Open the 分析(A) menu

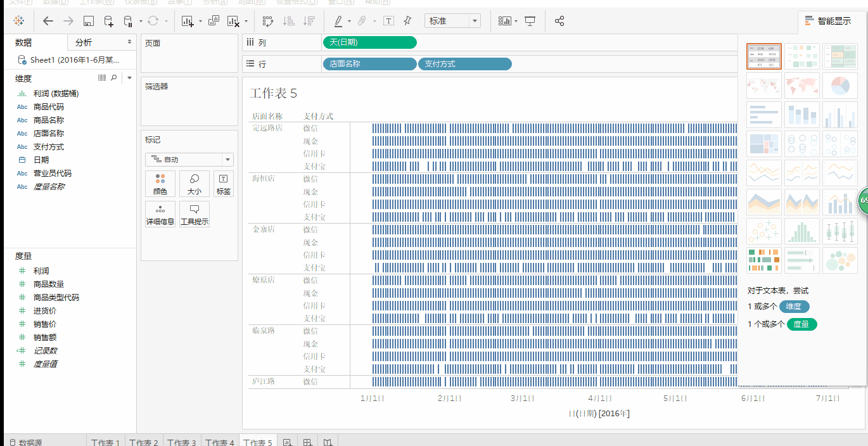pyautogui.click(x=214, y=3)
